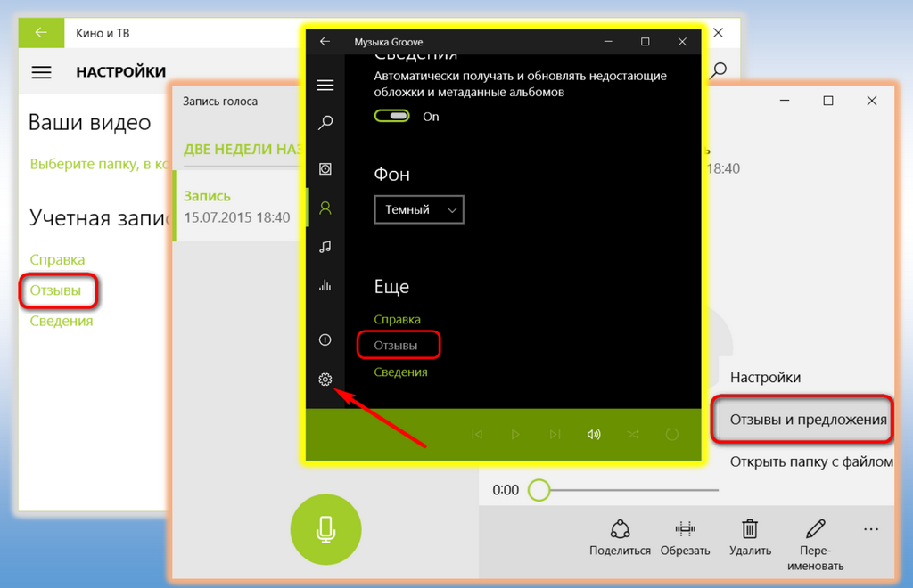Click Выберите папку link in Кино и ТВ
The image size is (913, 588).
click(99, 164)
